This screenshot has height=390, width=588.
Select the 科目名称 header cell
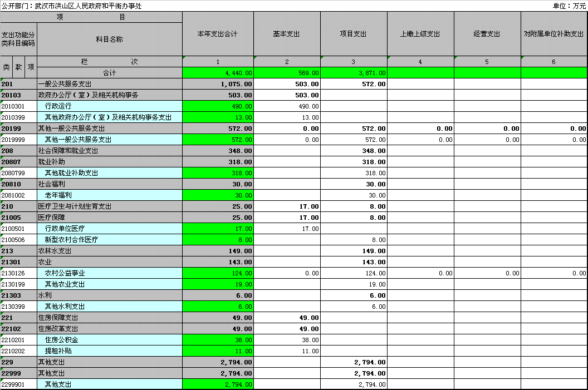(110, 40)
